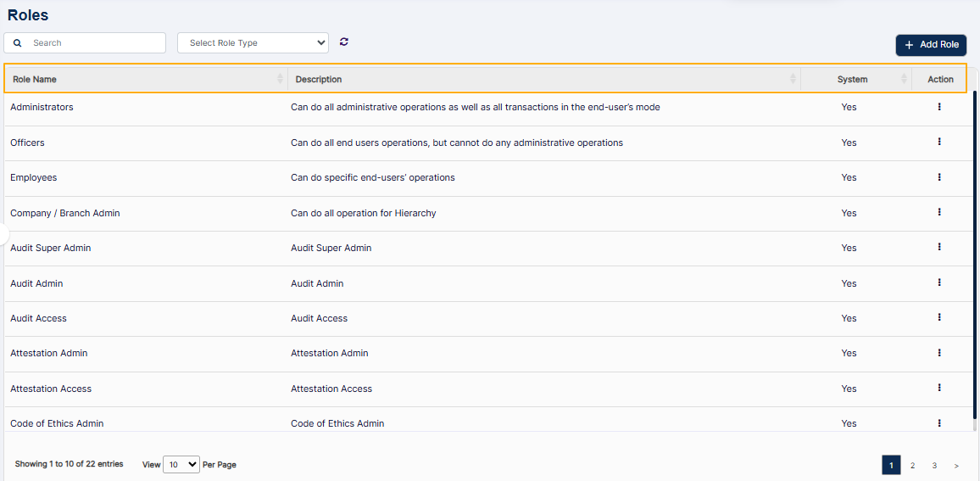Click the Employees role name
980x481 pixels.
tap(34, 177)
